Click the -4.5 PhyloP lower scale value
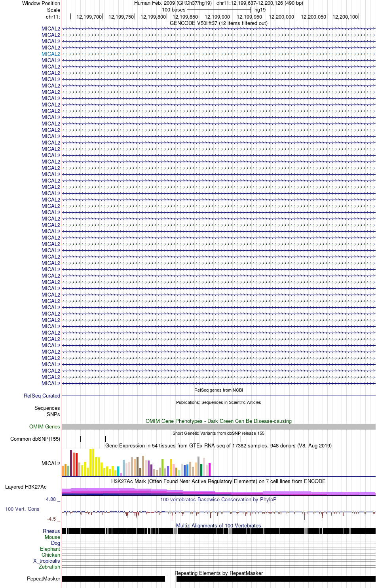376x588 pixels. [51, 519]
